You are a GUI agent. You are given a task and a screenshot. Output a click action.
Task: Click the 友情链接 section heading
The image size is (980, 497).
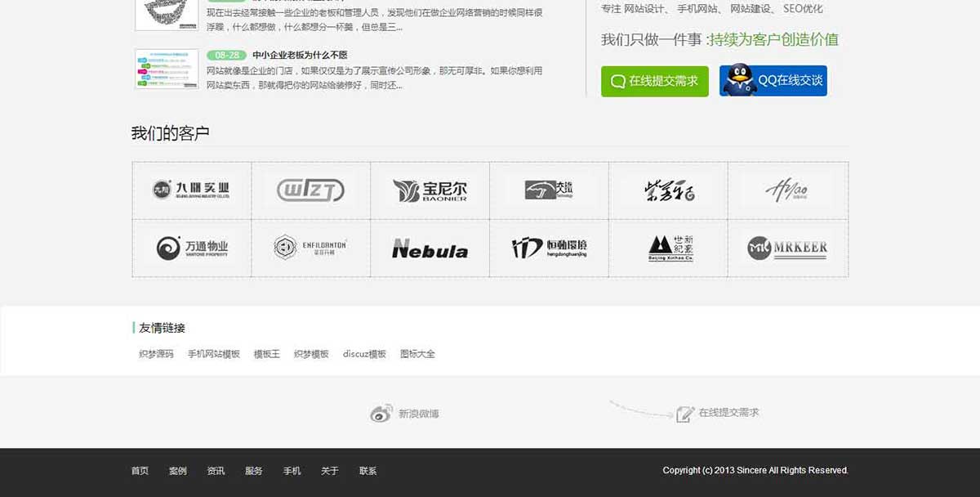(x=162, y=328)
